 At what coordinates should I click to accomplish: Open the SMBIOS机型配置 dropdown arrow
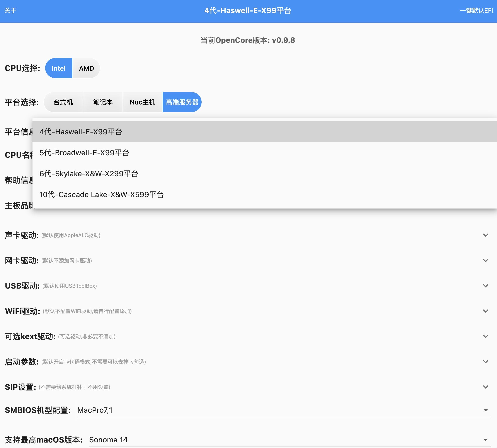[x=485, y=410]
